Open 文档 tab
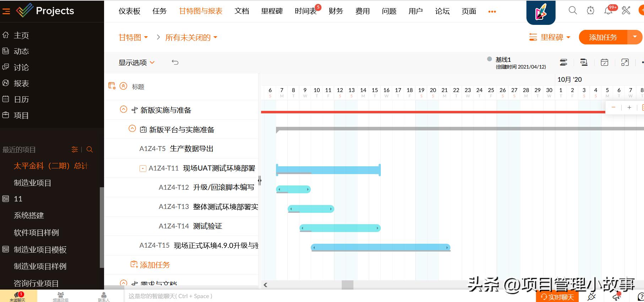 click(242, 11)
